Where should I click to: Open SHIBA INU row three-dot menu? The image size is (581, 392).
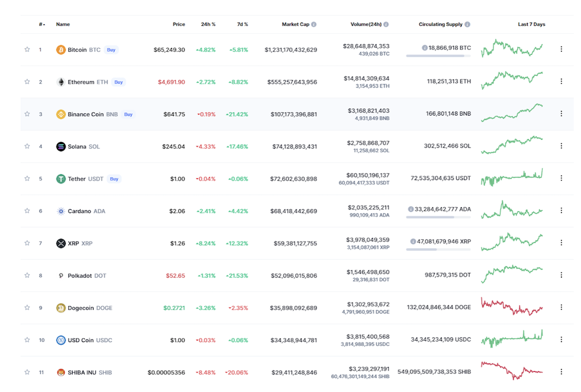pyautogui.click(x=561, y=372)
